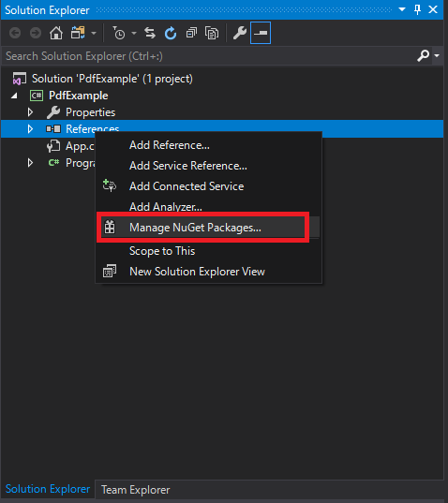
Task: Toggle Preview Selected Items button
Action: tap(261, 33)
